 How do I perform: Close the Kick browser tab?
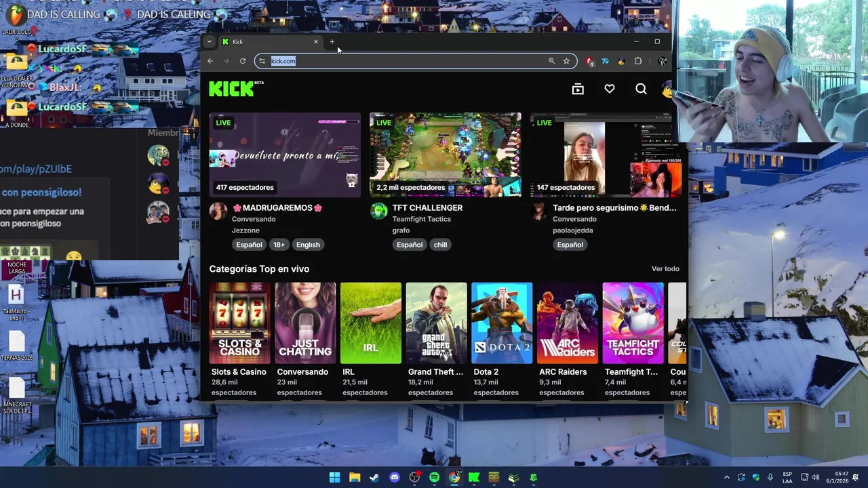(x=315, y=42)
